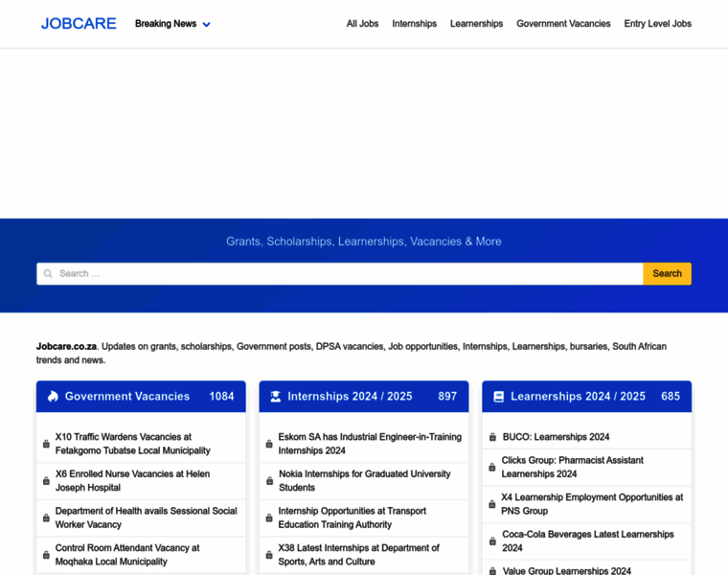Image resolution: width=728 pixels, height=575 pixels.
Task: Open BUCO: Learnerships 2024 listing
Action: 556,437
